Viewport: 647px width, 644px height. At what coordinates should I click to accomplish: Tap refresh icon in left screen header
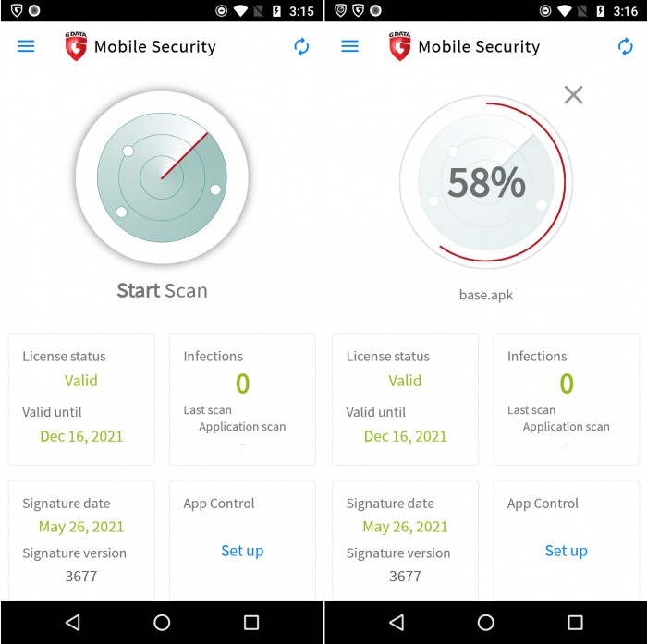301,46
